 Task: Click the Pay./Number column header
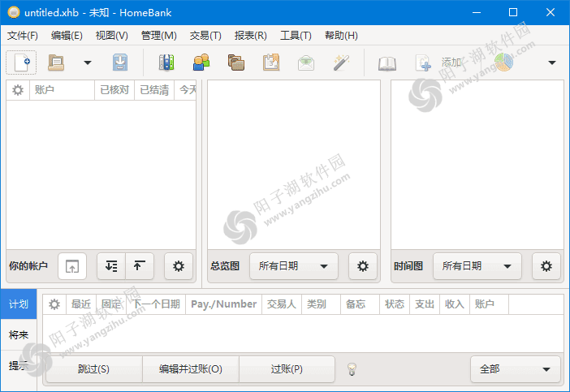click(224, 304)
